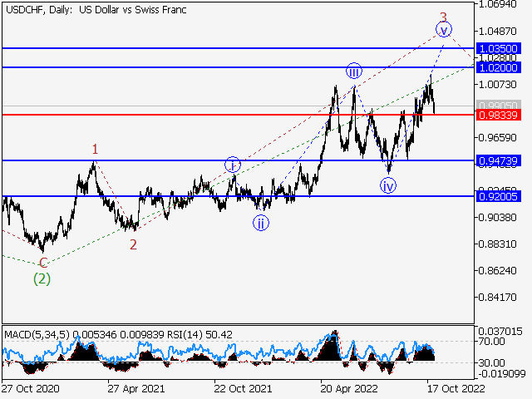Click the 1.06940 price axis value
Viewport: 532px width, 399px height.
tap(497, 5)
